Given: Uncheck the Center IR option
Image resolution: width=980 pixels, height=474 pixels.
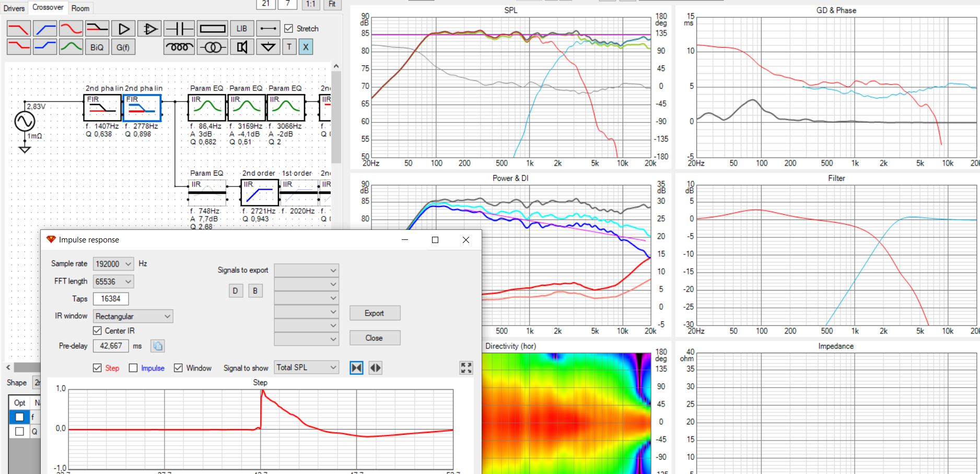Looking at the screenshot, I should (x=97, y=331).
